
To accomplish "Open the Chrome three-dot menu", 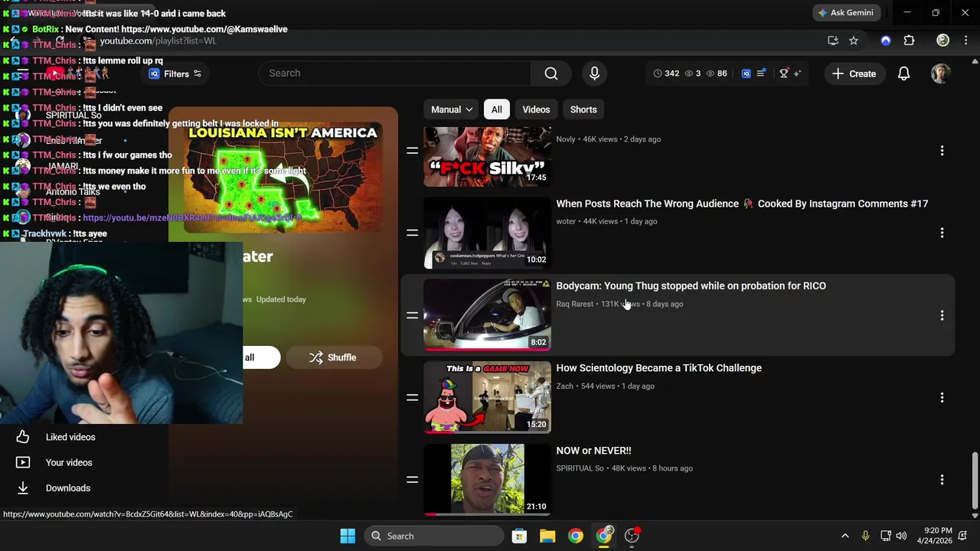I will 966,41.
